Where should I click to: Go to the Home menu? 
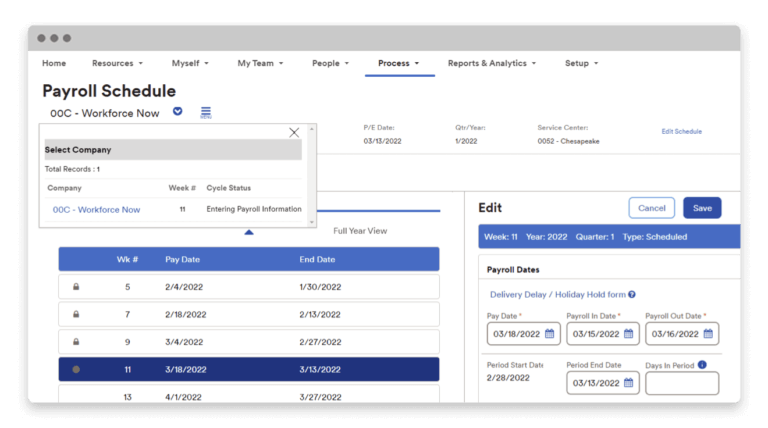click(x=54, y=63)
